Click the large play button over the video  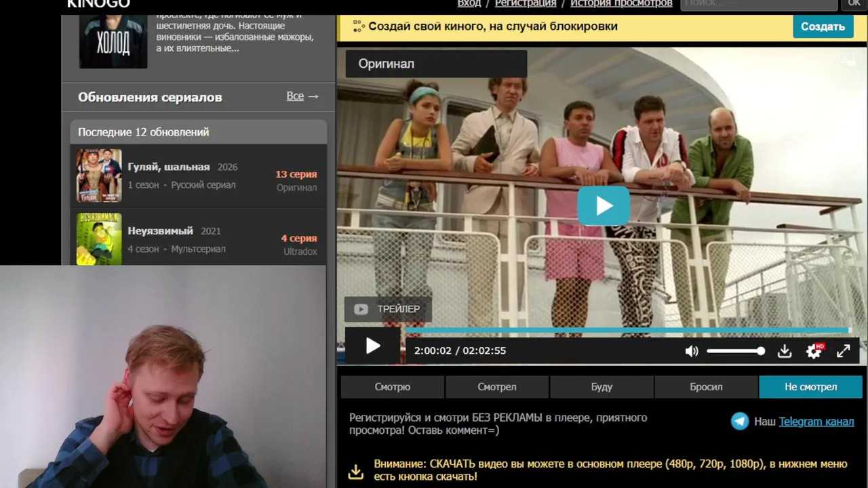(604, 206)
